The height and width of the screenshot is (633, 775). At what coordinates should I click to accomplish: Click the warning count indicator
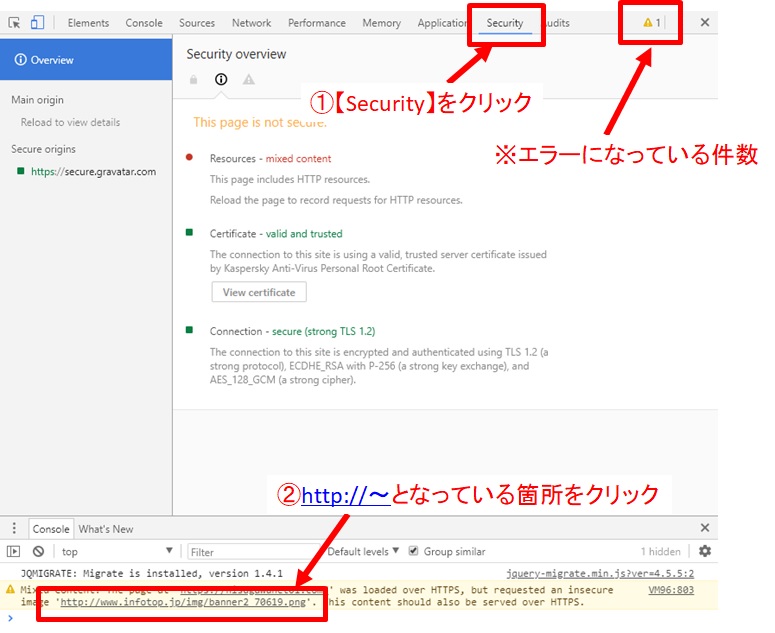[x=652, y=23]
